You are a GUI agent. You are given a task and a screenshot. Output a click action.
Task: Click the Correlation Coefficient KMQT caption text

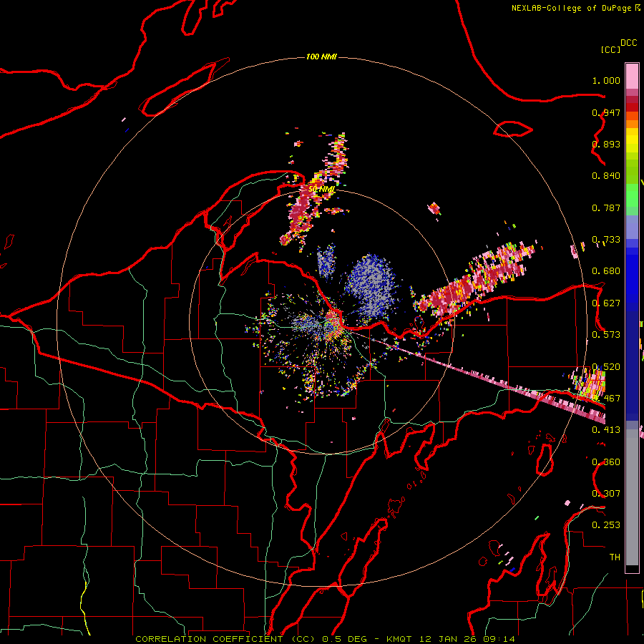click(x=325, y=639)
